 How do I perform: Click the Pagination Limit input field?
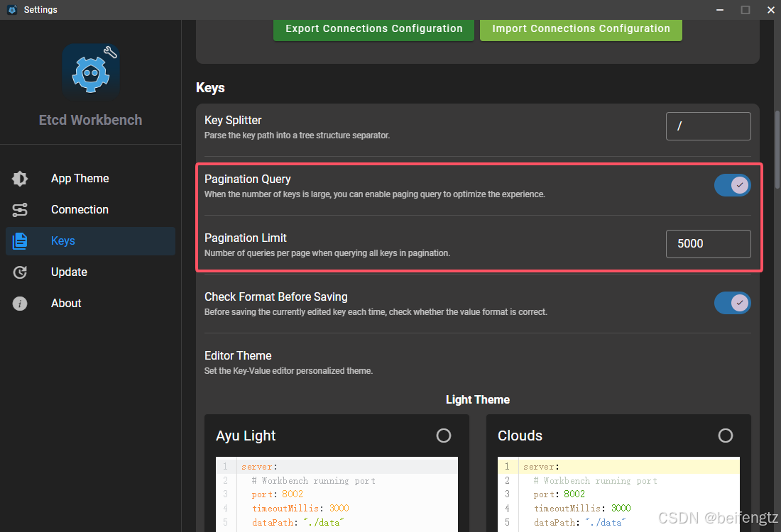(x=709, y=244)
